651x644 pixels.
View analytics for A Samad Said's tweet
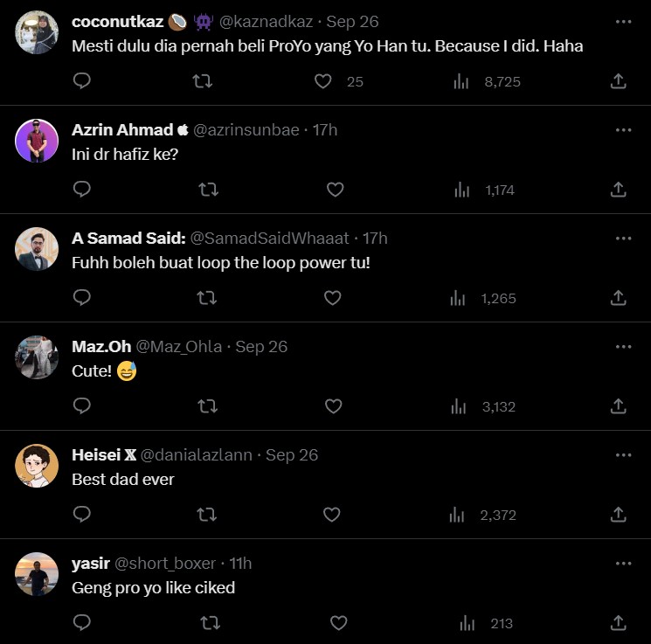point(458,298)
